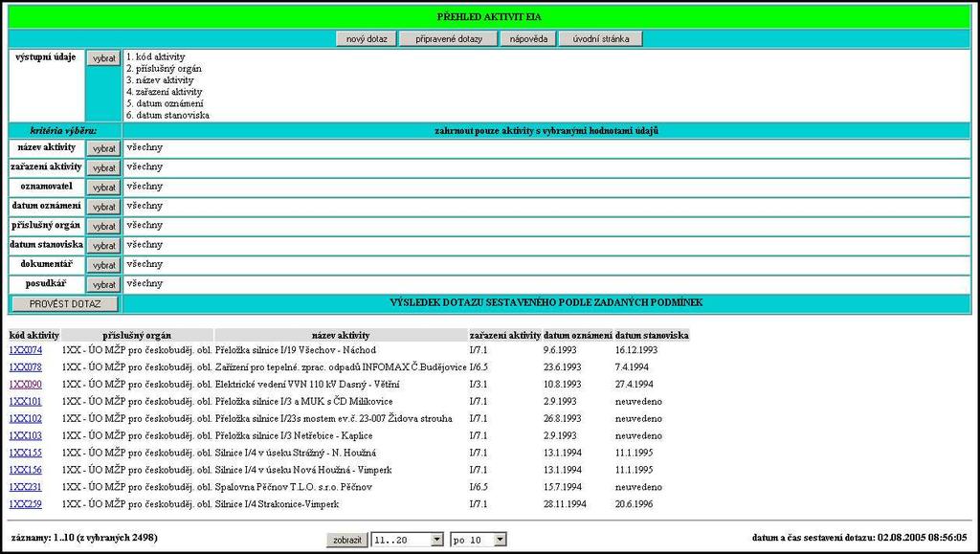The height and width of the screenshot is (554, 980).
Task: Click 'vybrat' next to výstupní údaje
Action: pyautogui.click(x=103, y=58)
